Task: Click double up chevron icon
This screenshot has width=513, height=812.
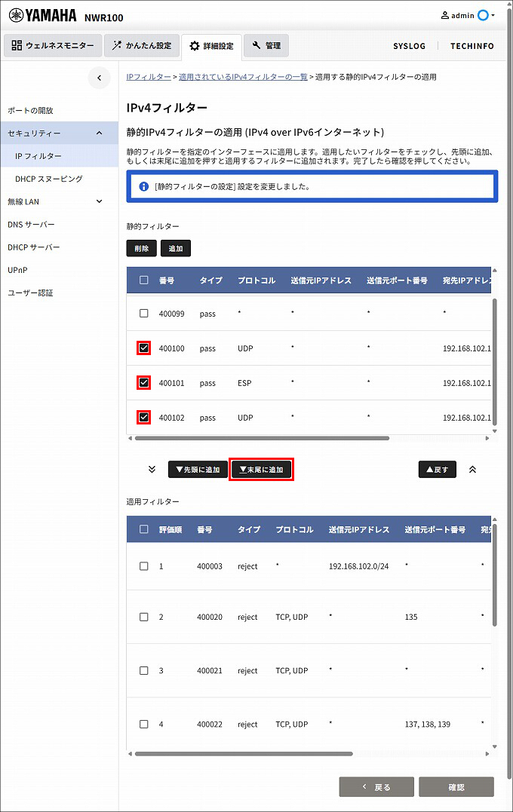Action: coord(472,469)
